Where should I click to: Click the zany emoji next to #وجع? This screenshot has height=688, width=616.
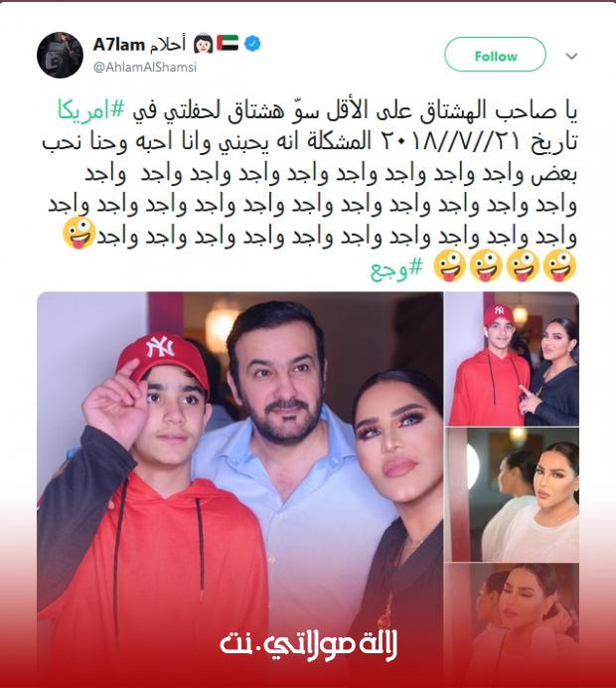point(449,265)
